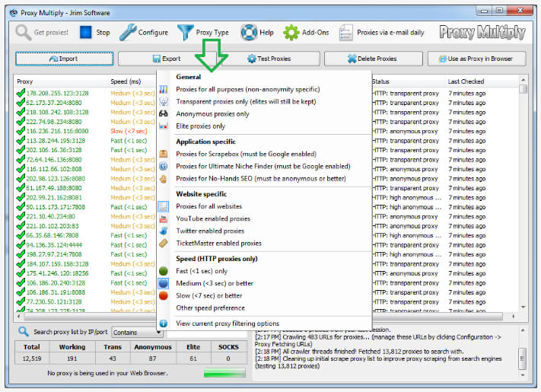
Task: Select Twitter enabled proxies
Action: 210,231
